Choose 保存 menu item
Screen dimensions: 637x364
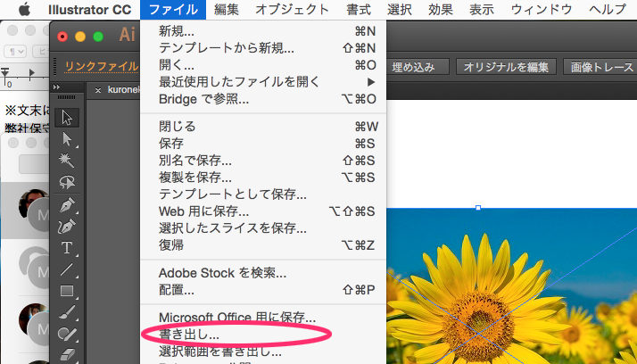(x=263, y=144)
